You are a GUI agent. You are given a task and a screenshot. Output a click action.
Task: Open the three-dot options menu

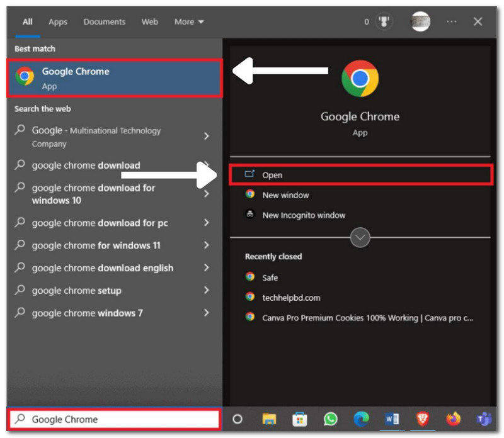pyautogui.click(x=452, y=21)
